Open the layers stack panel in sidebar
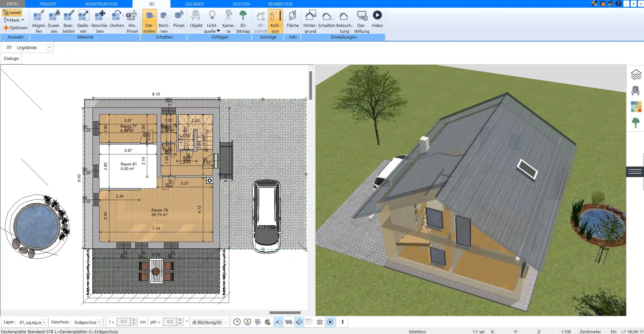 636,75
